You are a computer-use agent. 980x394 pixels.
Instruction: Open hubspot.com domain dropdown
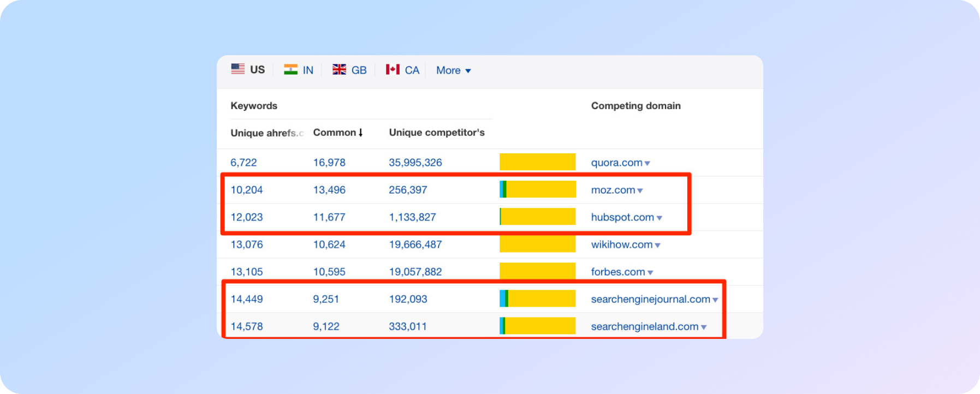click(626, 217)
